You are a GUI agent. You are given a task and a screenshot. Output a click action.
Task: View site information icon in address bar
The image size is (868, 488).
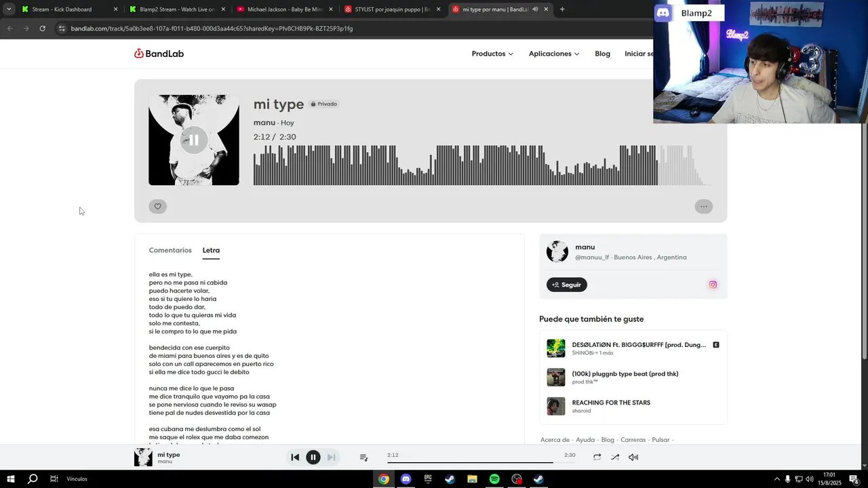tap(62, 28)
